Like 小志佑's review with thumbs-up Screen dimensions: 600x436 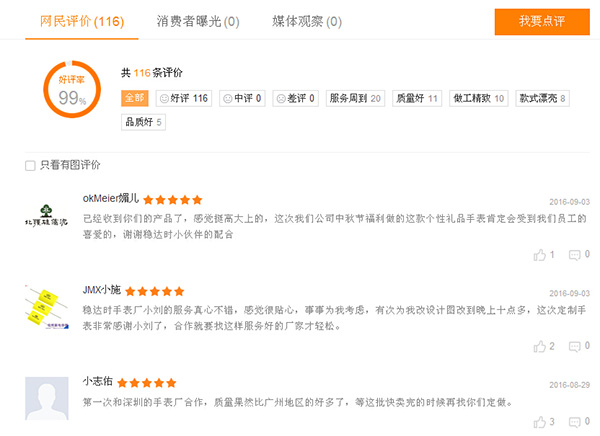(x=543, y=422)
